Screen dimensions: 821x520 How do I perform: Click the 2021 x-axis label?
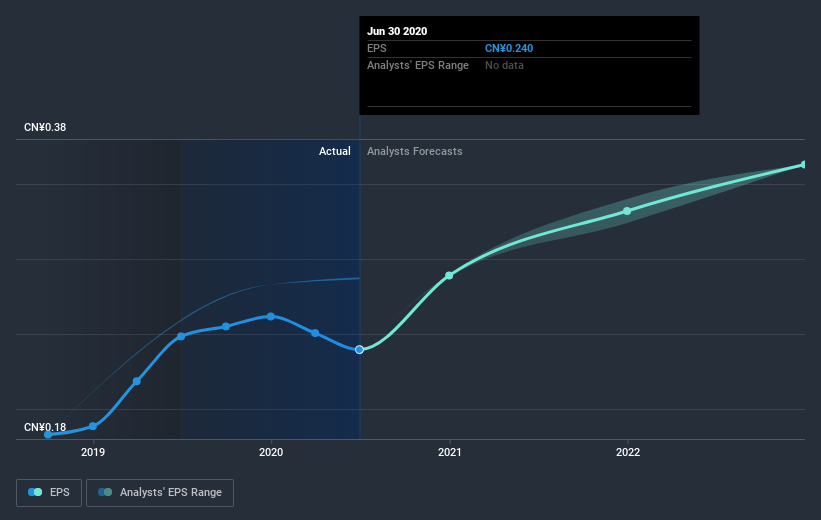click(449, 452)
